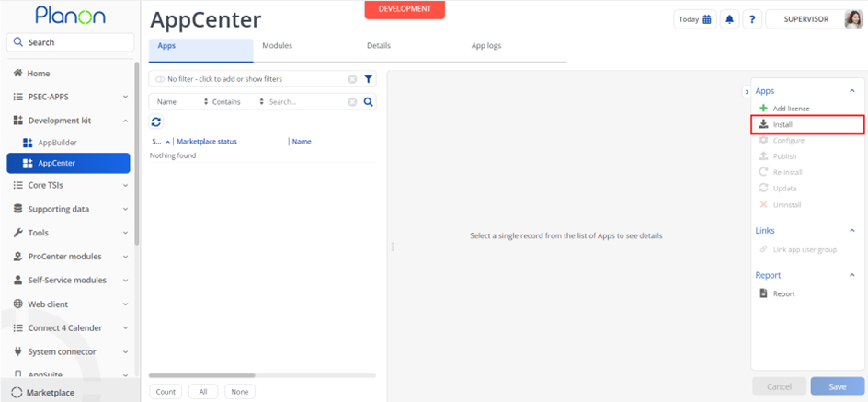Click Install in the Apps actions
868x402 pixels.
807,124
